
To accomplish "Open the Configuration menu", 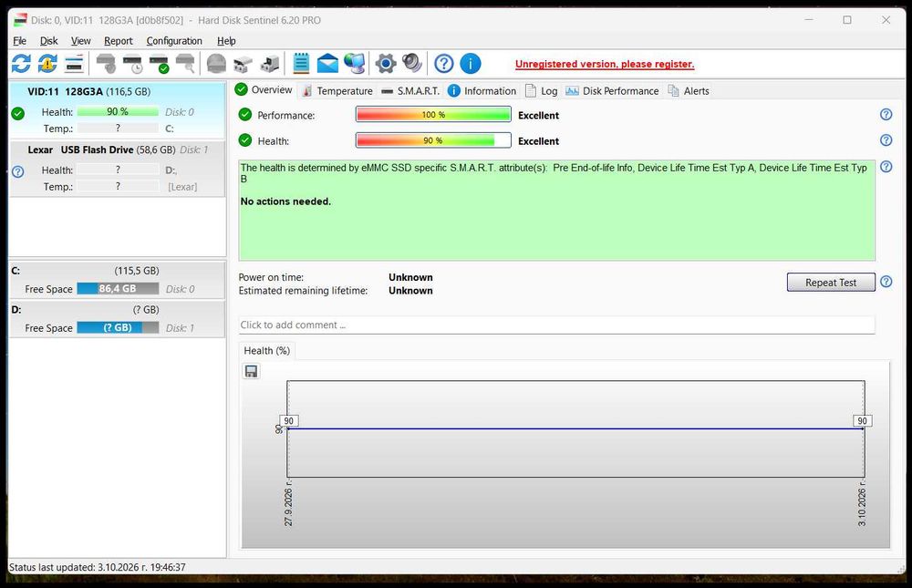I will 174,41.
